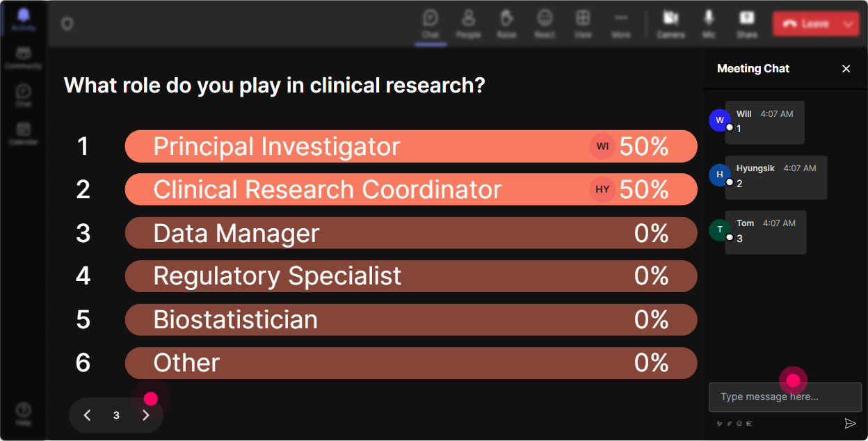Toggle the Camera on or off
Viewport: 868px width, 441px height.
click(x=670, y=24)
